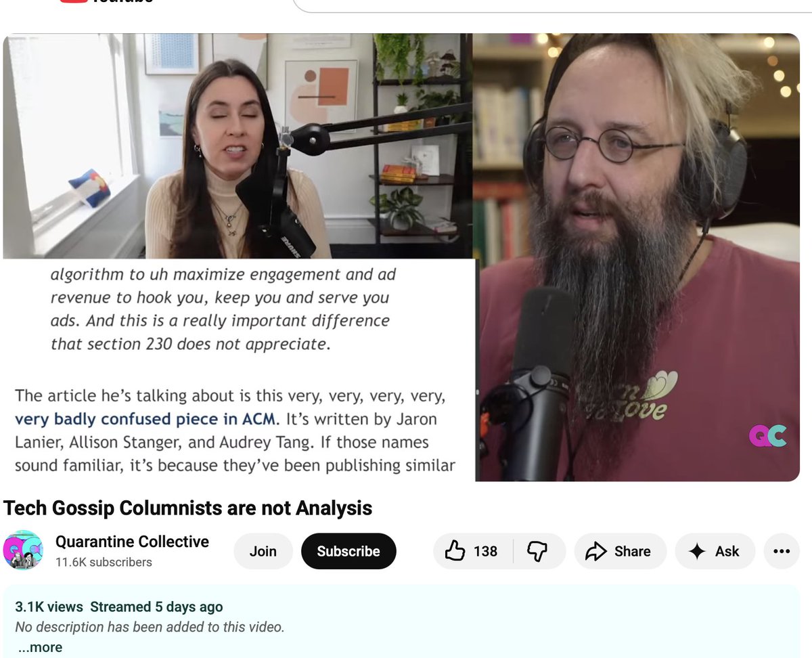Click the QC watermark logo in video

[767, 435]
